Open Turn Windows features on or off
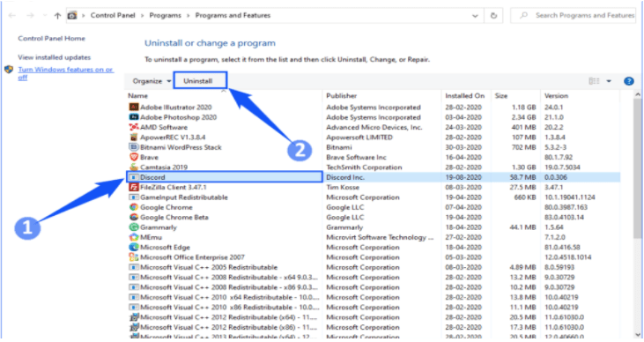Screen dimensions: 644x342 pyautogui.click(x=65, y=73)
